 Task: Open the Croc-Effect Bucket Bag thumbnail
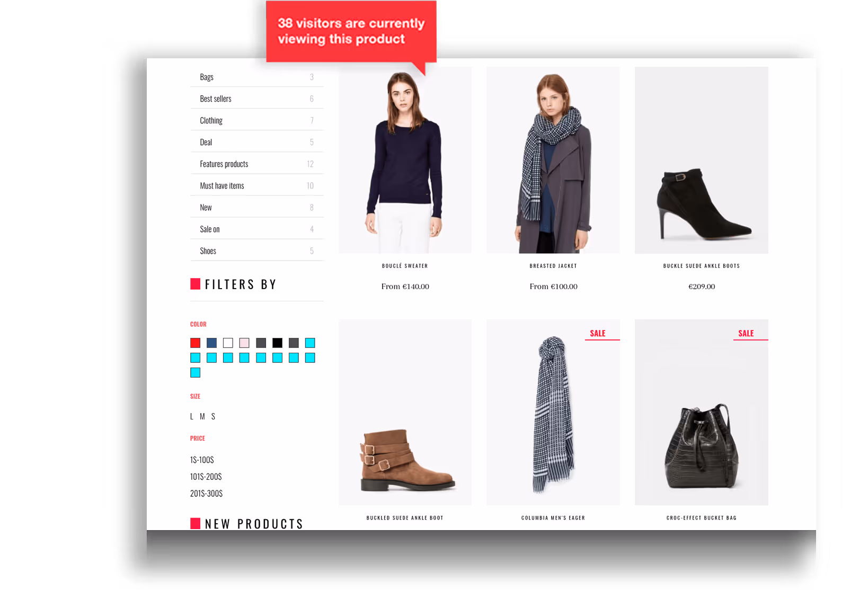point(702,412)
